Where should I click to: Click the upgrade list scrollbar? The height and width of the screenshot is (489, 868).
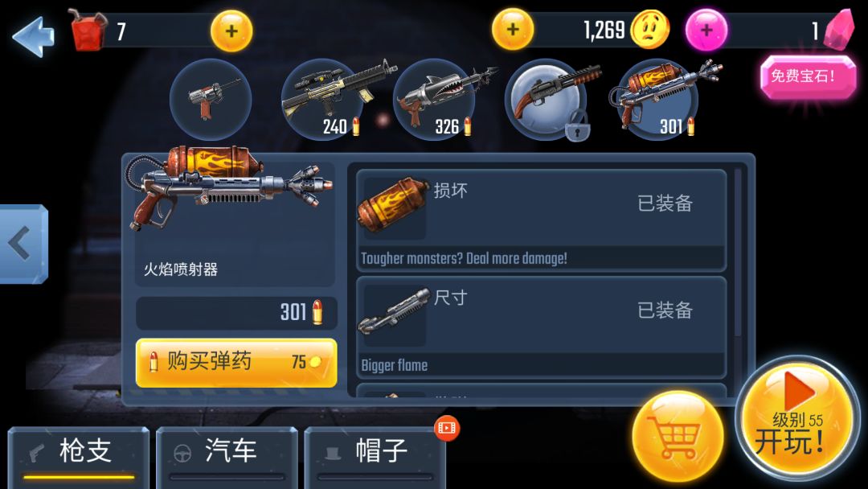pos(738,253)
